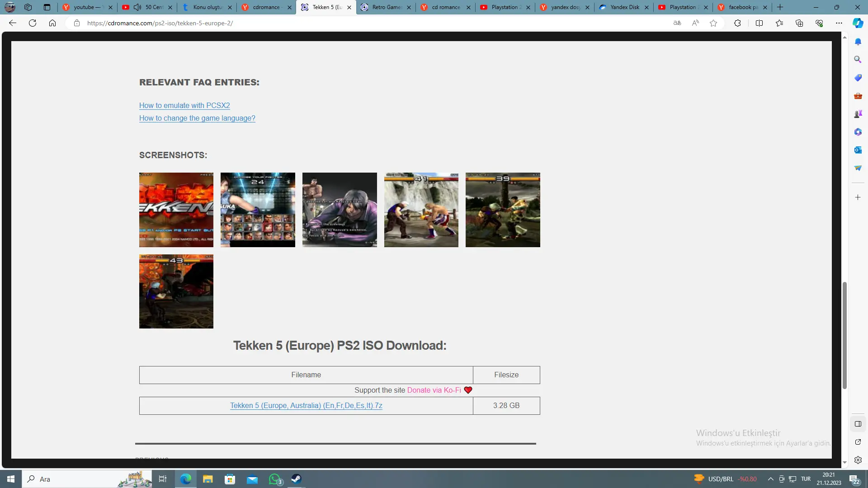Open notification center icon on taskbar

854,479
